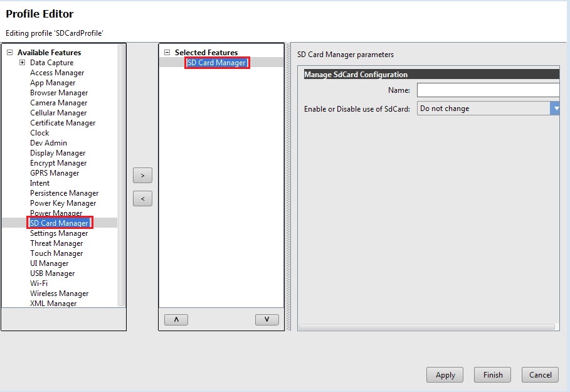Select Certificate Manager feature

click(x=63, y=123)
